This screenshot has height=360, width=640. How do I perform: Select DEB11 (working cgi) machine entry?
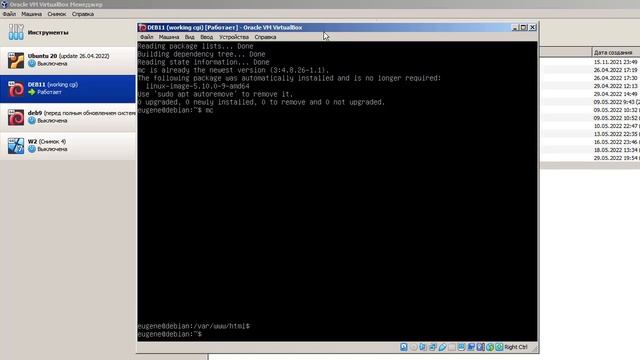click(x=68, y=89)
